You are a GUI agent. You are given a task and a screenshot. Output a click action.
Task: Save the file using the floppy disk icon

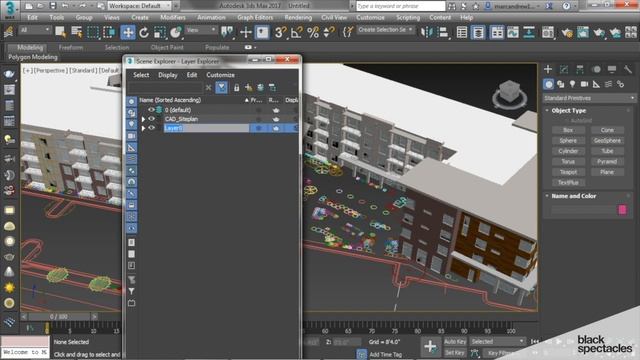pyautogui.click(x=53, y=6)
